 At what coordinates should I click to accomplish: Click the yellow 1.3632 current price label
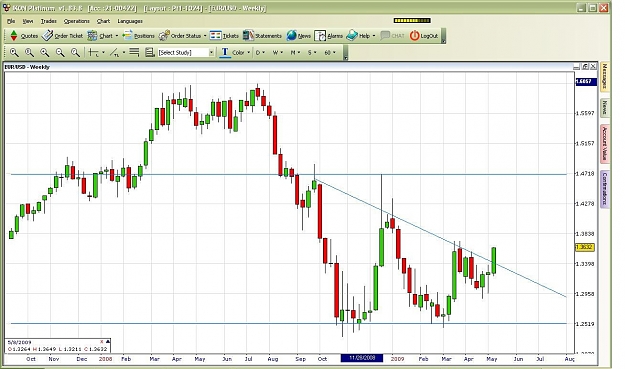[585, 247]
